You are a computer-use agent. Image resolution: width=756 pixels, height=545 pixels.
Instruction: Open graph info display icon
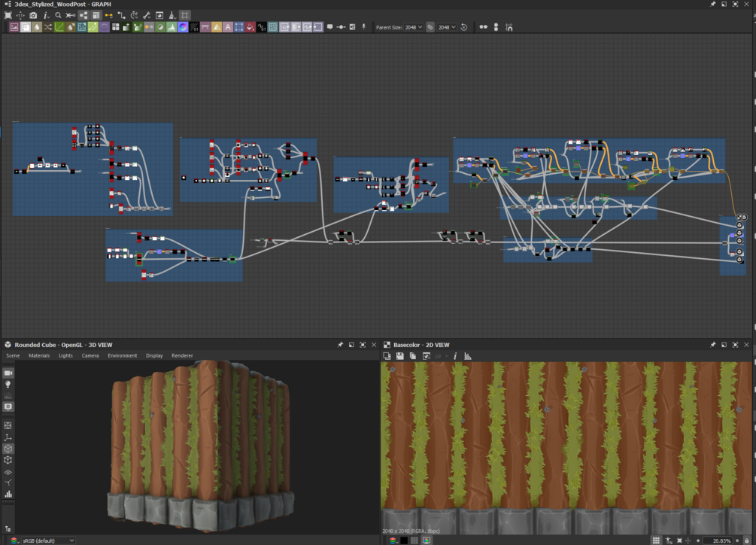click(x=46, y=16)
